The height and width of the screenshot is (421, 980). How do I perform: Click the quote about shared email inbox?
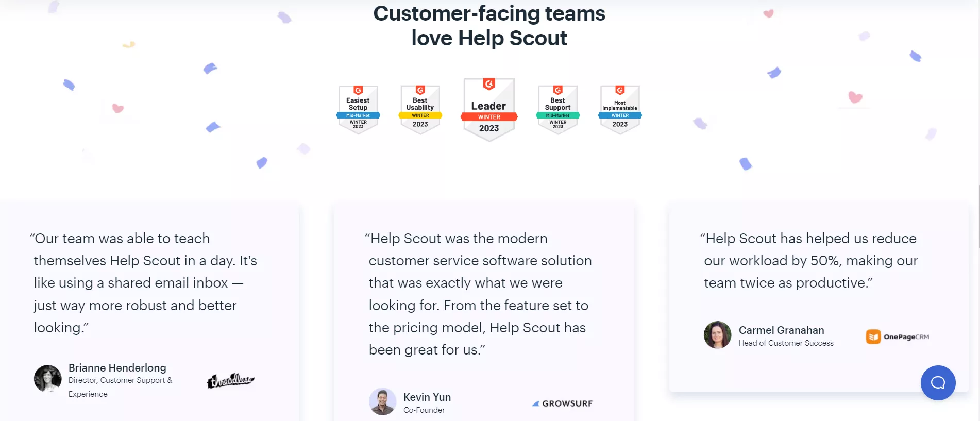[145, 283]
